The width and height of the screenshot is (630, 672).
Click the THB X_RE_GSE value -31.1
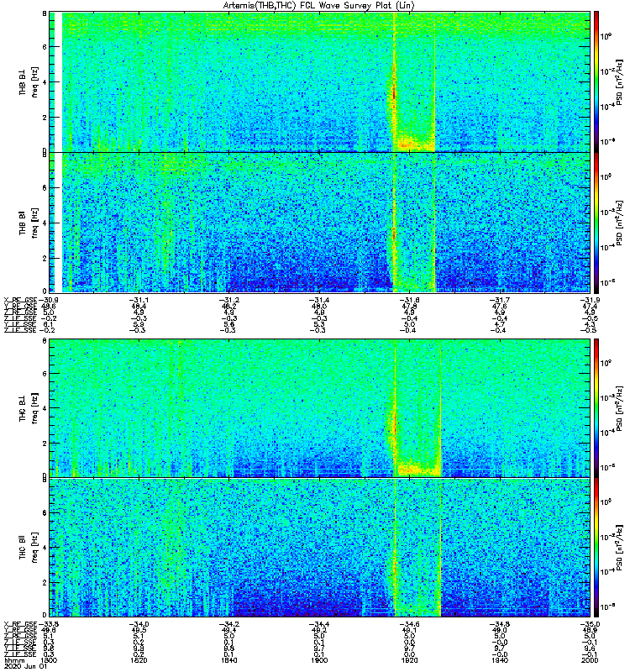[139, 300]
